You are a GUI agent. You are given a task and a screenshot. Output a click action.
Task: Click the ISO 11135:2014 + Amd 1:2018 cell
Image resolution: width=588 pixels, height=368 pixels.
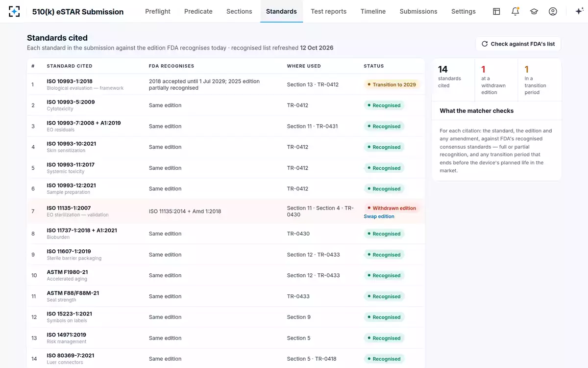pos(185,211)
